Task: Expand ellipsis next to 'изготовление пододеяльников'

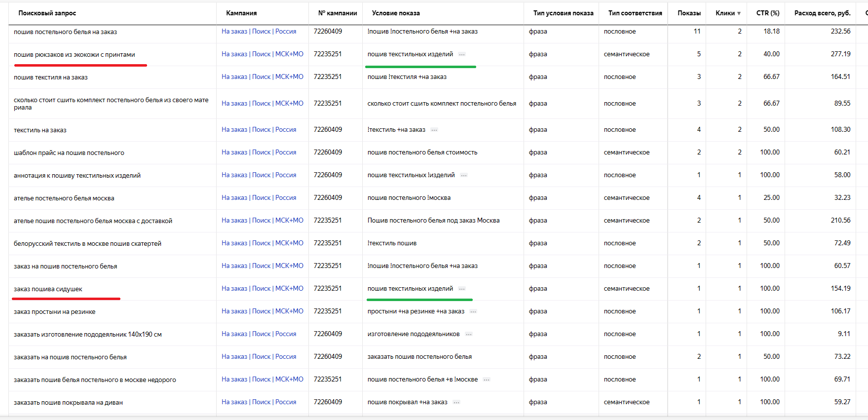Action: [469, 334]
